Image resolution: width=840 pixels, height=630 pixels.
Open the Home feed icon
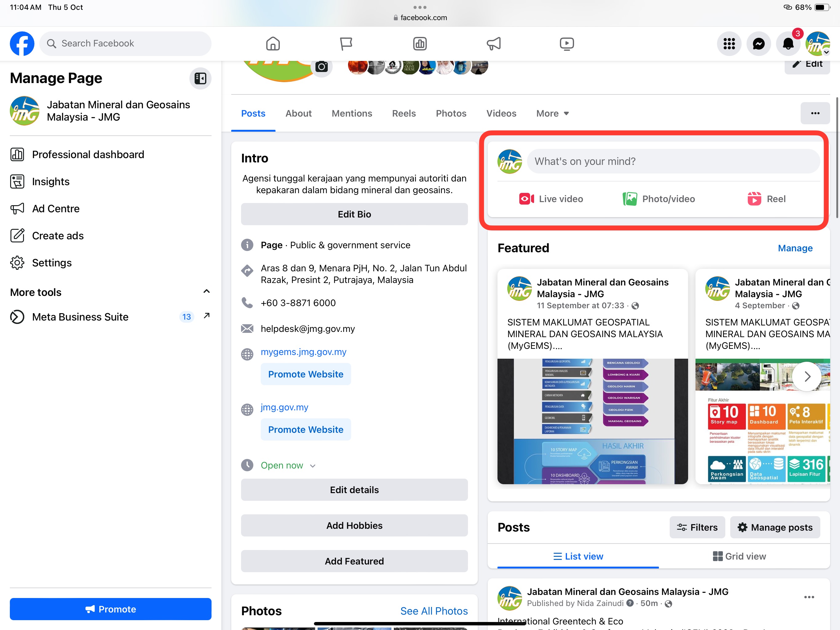273,43
